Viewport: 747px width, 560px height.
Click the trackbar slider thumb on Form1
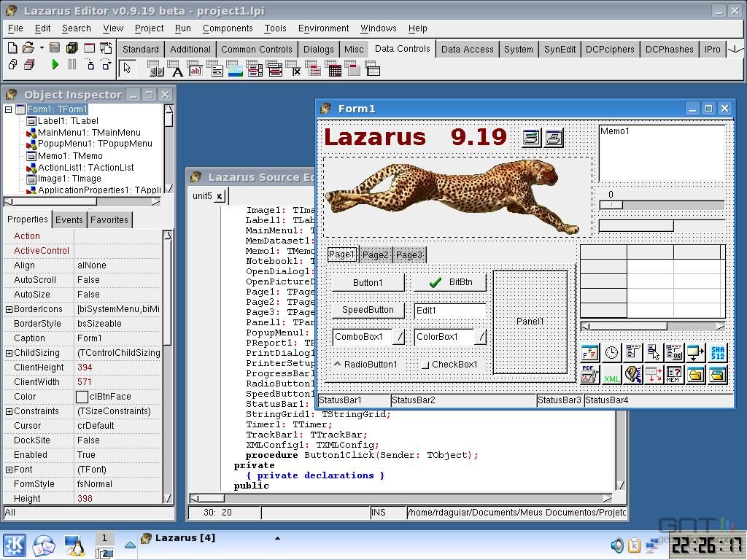click(611, 205)
